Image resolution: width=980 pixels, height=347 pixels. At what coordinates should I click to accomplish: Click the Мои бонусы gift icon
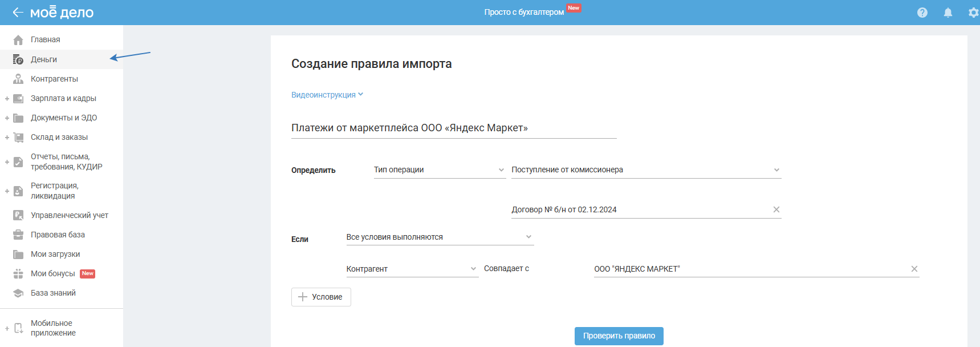tap(18, 274)
